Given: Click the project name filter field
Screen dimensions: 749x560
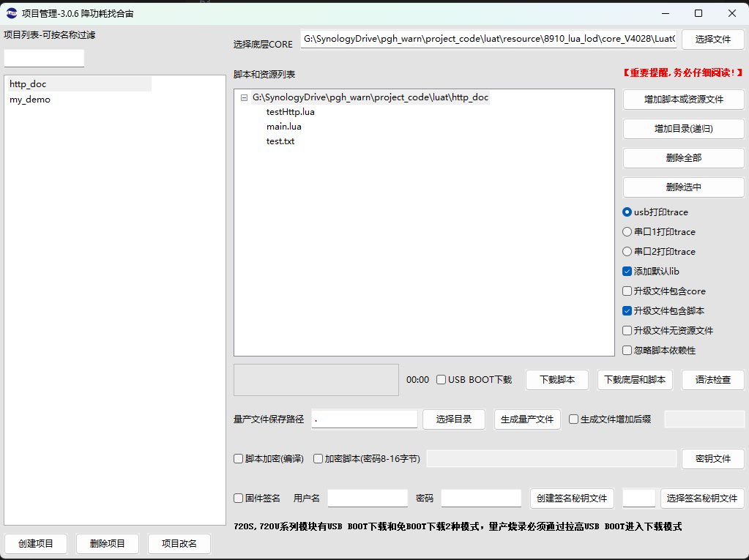Looking at the screenshot, I should tap(44, 59).
